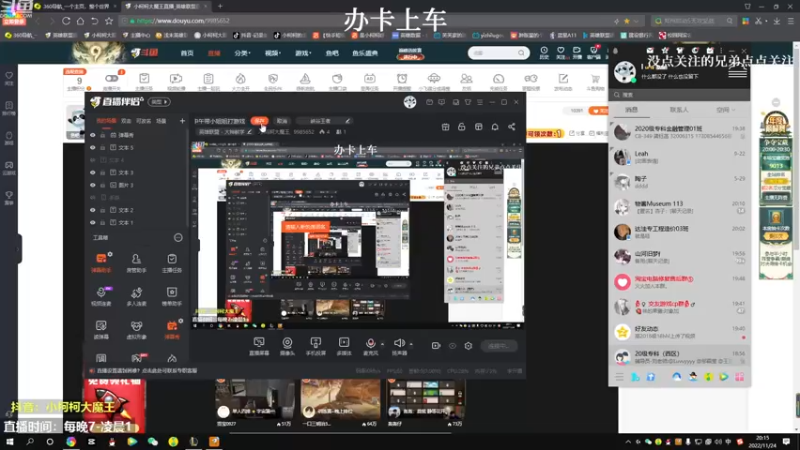This screenshot has width=800, height=450.
Task: Click the Douyu site search box
Action: 498,53
